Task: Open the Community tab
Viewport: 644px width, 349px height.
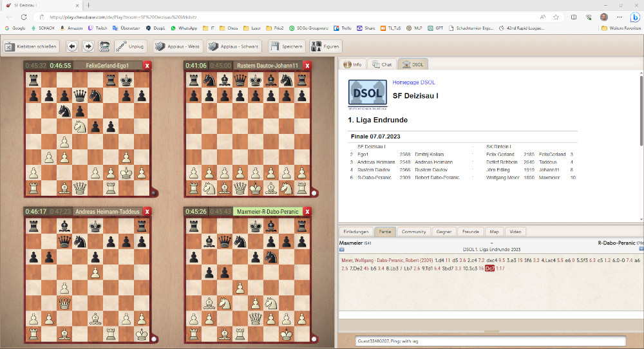Action: coord(413,231)
